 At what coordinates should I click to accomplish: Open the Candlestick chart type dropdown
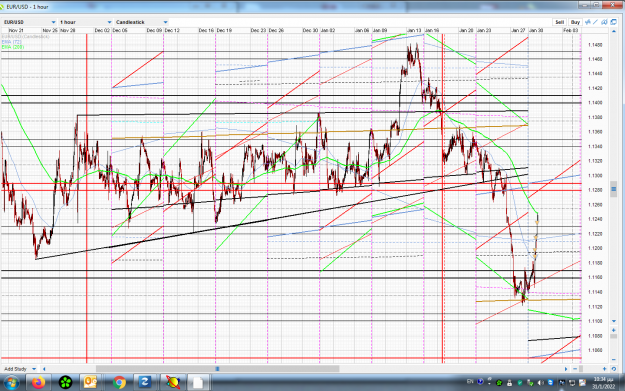coord(142,22)
